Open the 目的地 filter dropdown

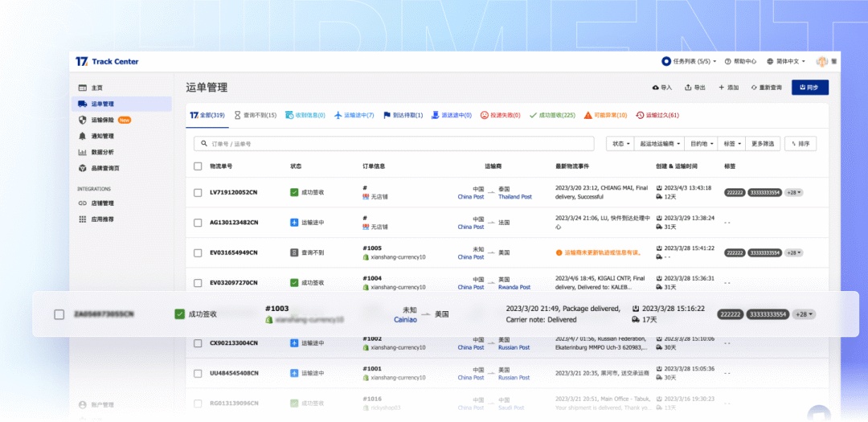pyautogui.click(x=701, y=143)
